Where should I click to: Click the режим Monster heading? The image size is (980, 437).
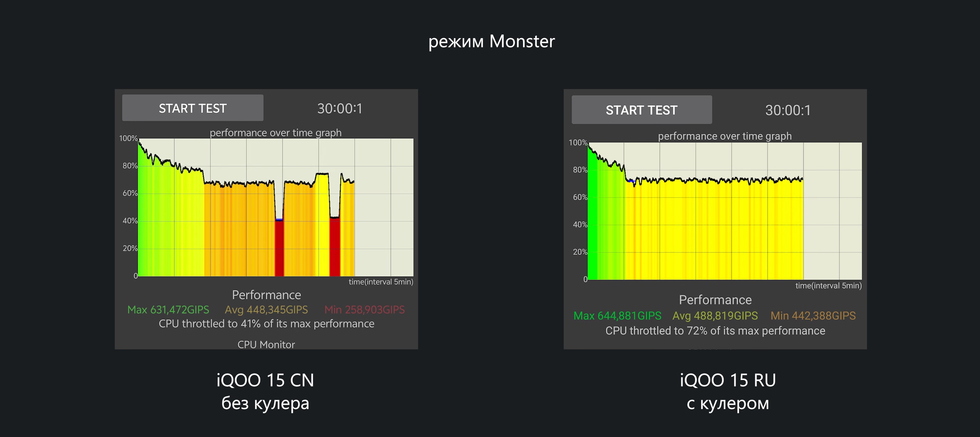point(492,41)
